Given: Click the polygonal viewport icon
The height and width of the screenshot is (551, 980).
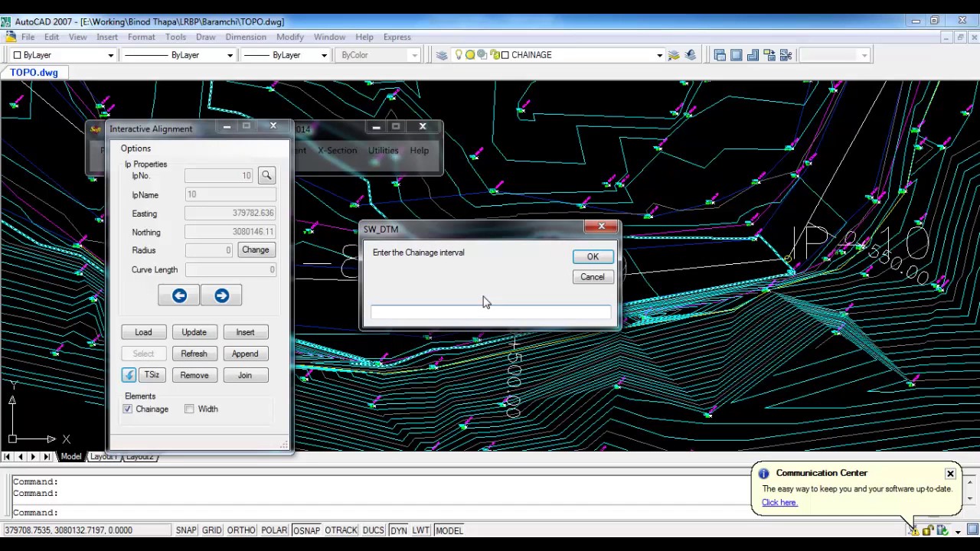Looking at the screenshot, I should coord(753,55).
